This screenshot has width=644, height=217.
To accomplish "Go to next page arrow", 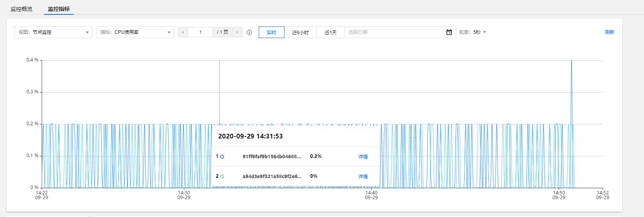I will tap(237, 32).
